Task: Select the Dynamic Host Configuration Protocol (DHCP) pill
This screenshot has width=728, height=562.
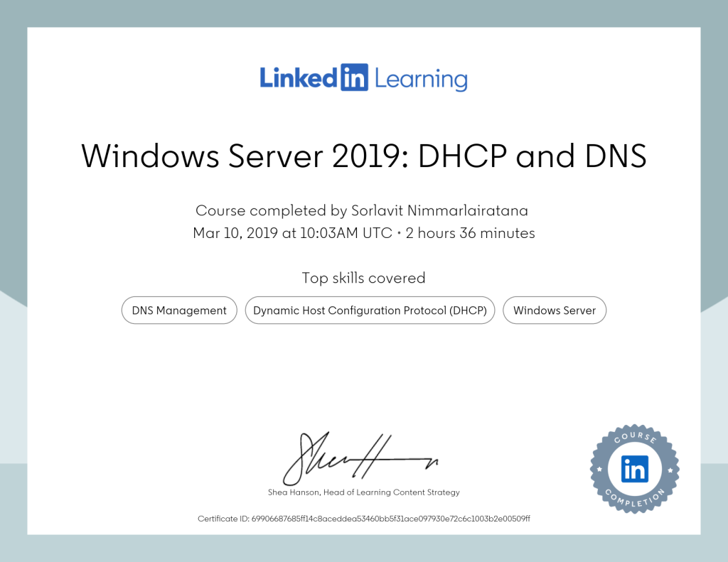Action: tap(370, 310)
